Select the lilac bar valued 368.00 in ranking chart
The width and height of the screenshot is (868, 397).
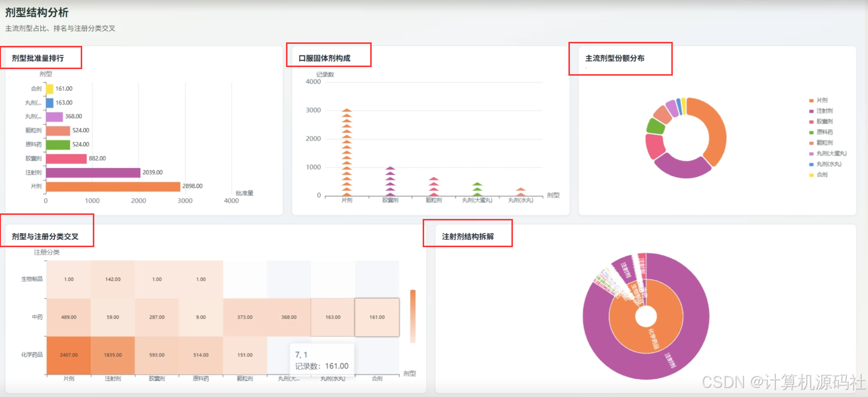tap(54, 117)
